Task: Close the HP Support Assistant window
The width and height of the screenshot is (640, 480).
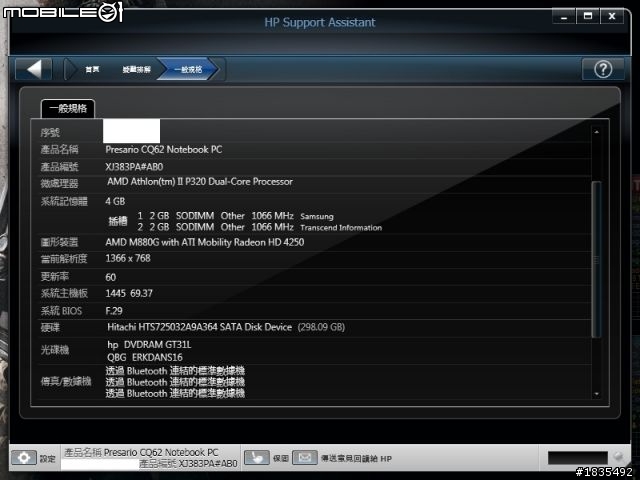Action: click(x=611, y=17)
